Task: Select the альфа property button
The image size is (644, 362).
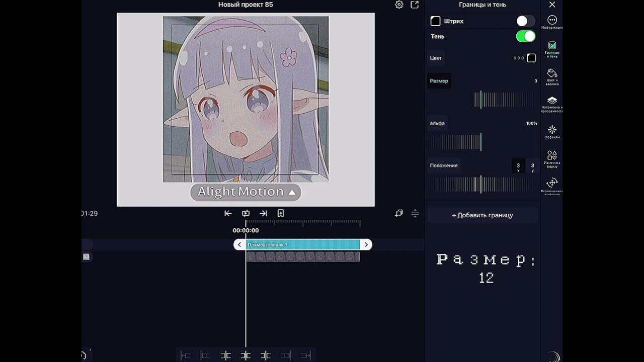Action: click(x=437, y=123)
